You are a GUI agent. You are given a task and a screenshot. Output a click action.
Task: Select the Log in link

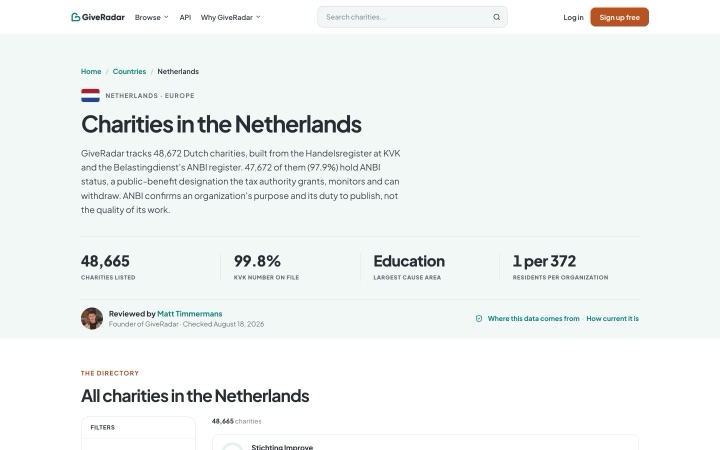coord(573,17)
